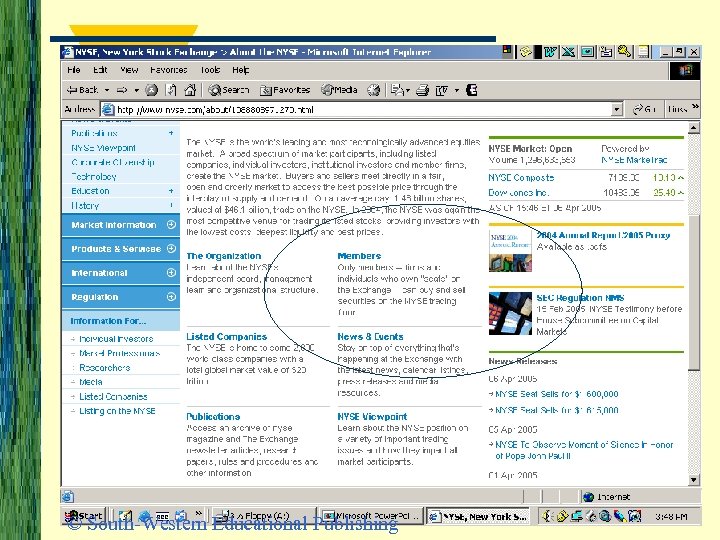Expand the Education sidebar submenu

click(x=171, y=191)
